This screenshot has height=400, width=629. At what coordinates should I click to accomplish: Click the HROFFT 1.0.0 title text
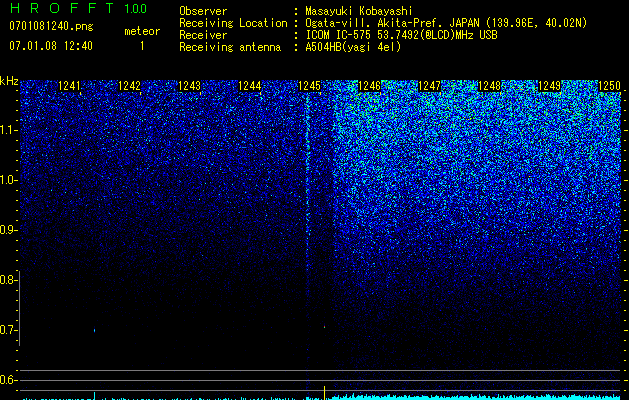click(79, 8)
